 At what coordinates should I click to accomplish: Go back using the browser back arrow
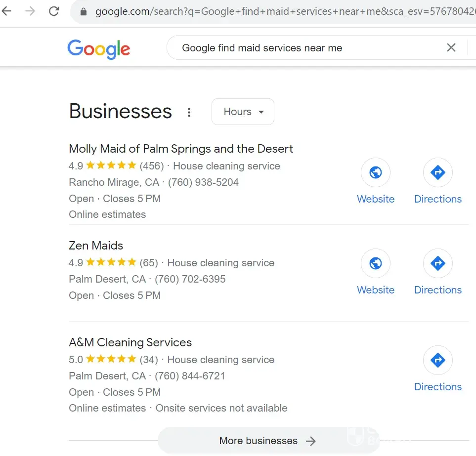tap(7, 11)
